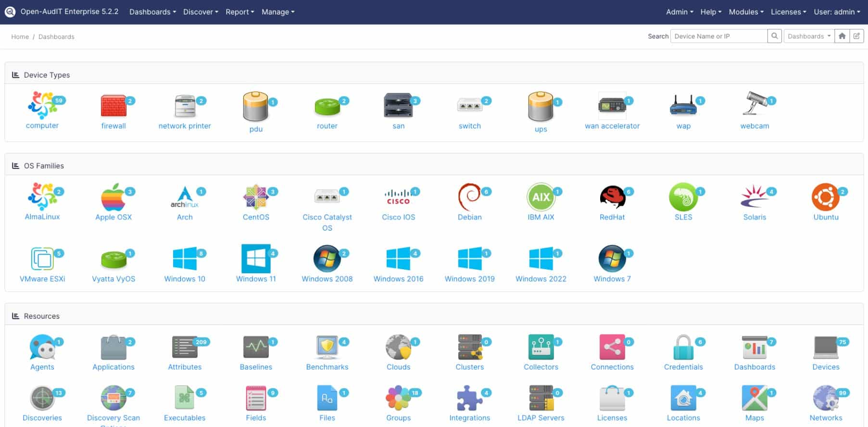Select the Apple OSX logo icon

click(113, 197)
